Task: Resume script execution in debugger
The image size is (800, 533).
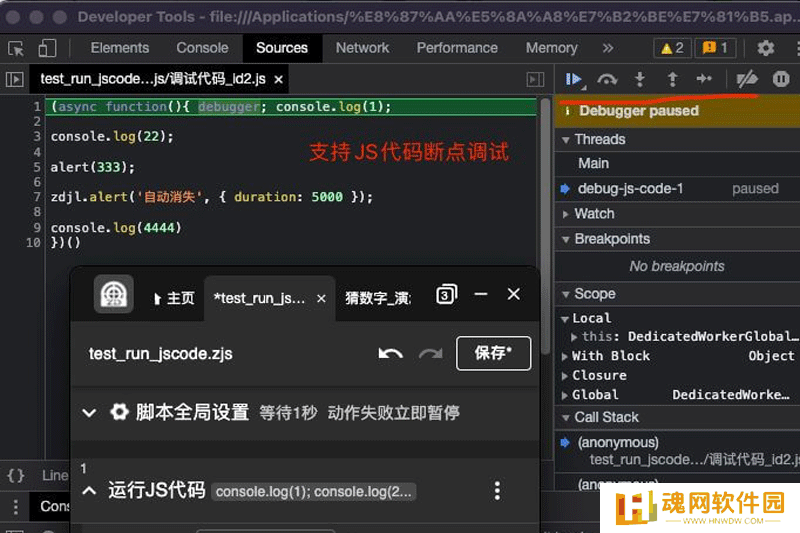Action: pyautogui.click(x=574, y=79)
